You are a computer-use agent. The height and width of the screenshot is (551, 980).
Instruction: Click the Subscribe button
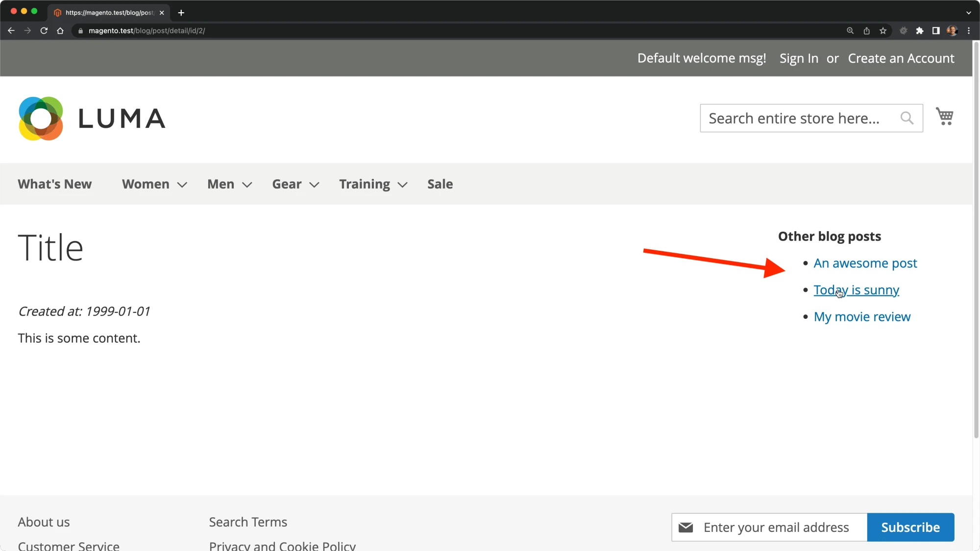pyautogui.click(x=910, y=527)
